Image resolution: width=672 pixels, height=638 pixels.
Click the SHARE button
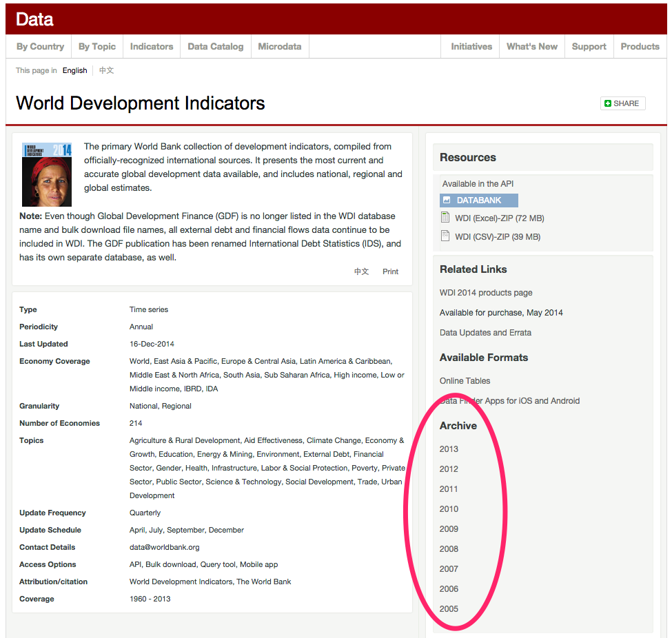coord(622,103)
